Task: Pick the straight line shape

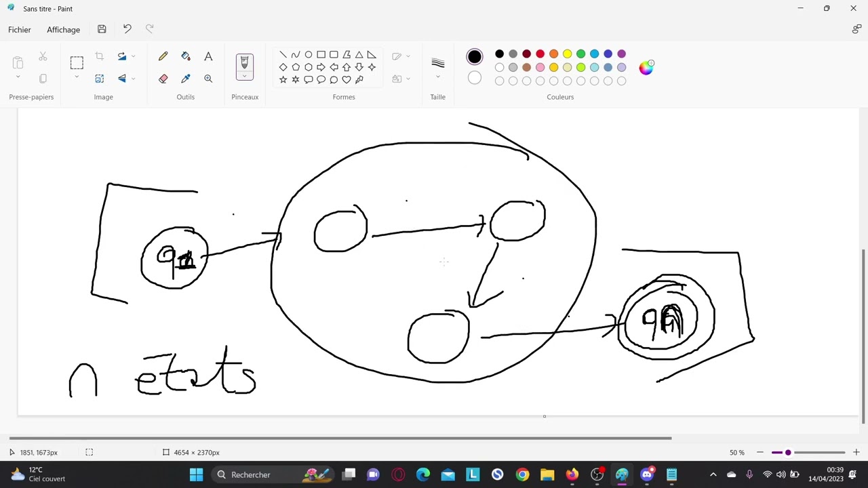Action: [x=283, y=54]
